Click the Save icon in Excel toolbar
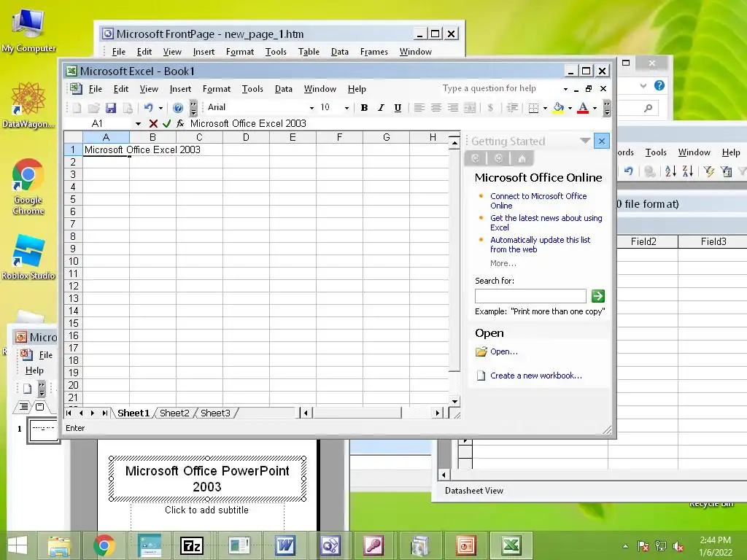This screenshot has width=747, height=560. coord(111,108)
